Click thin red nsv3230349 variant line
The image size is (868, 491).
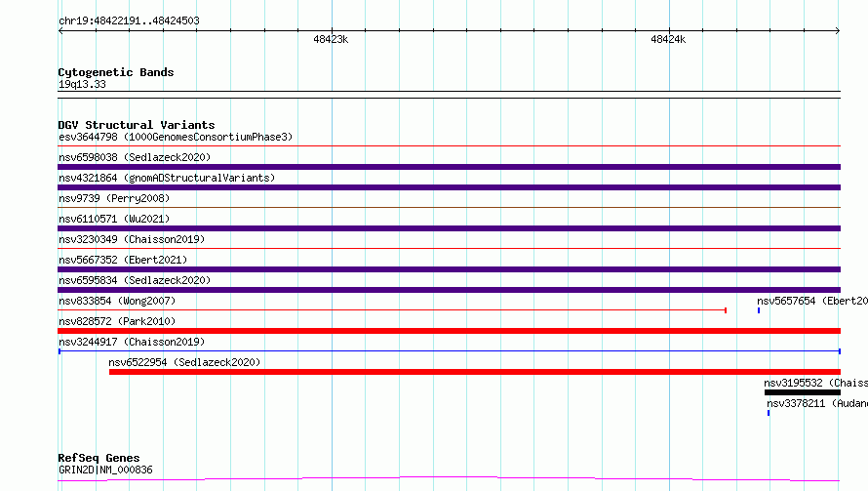[x=449, y=249]
